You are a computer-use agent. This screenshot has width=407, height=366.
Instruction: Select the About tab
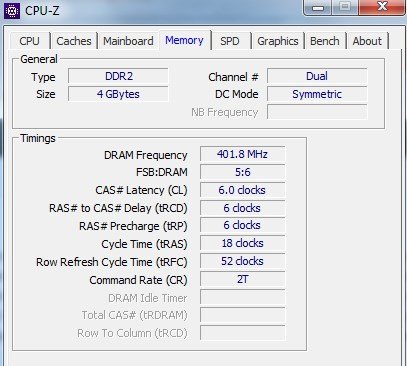tap(367, 41)
